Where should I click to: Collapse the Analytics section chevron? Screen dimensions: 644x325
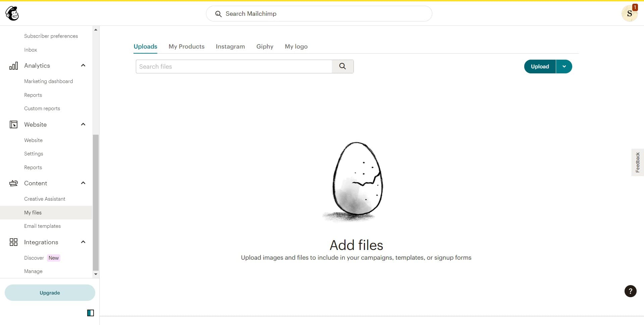click(x=83, y=65)
